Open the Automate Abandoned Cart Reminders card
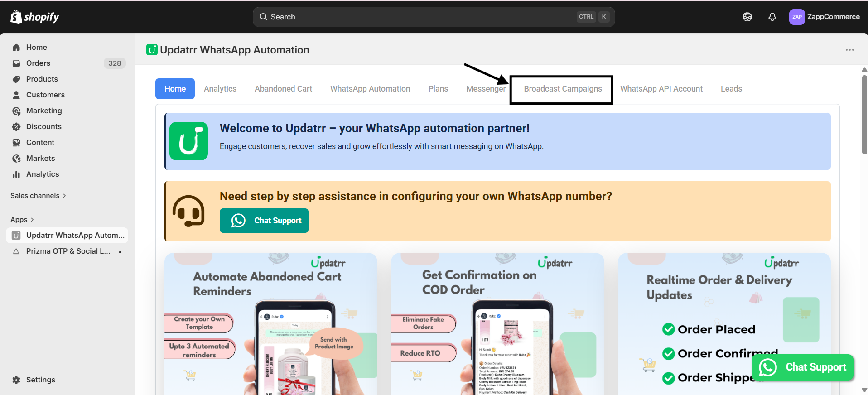Viewport: 868px width, 395px height. coord(271,324)
